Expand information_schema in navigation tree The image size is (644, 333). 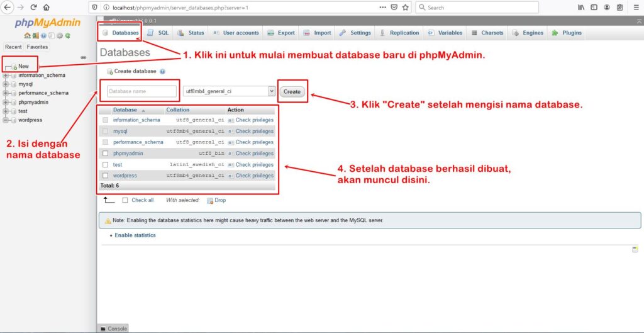5,76
